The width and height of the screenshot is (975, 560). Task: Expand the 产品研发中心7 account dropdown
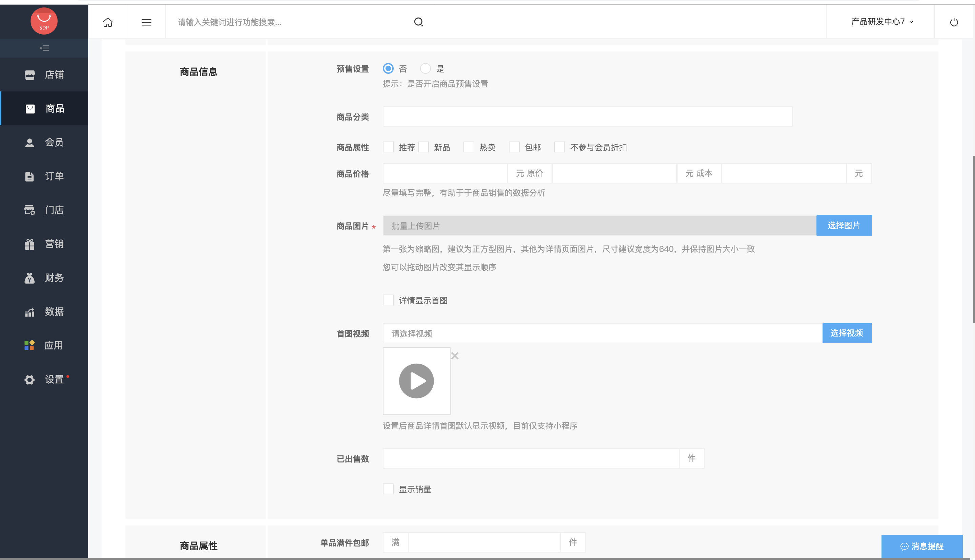[x=882, y=22]
